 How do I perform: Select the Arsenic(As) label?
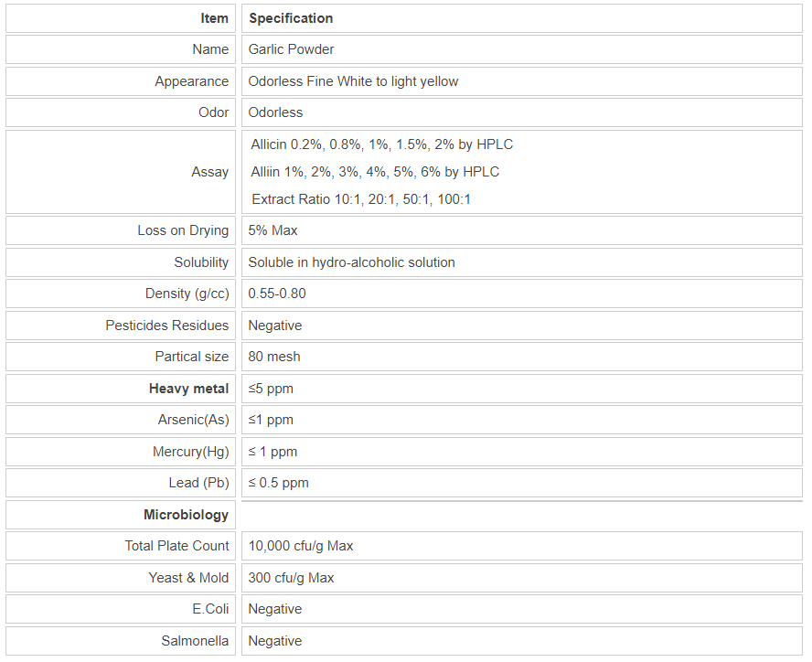[193, 420]
